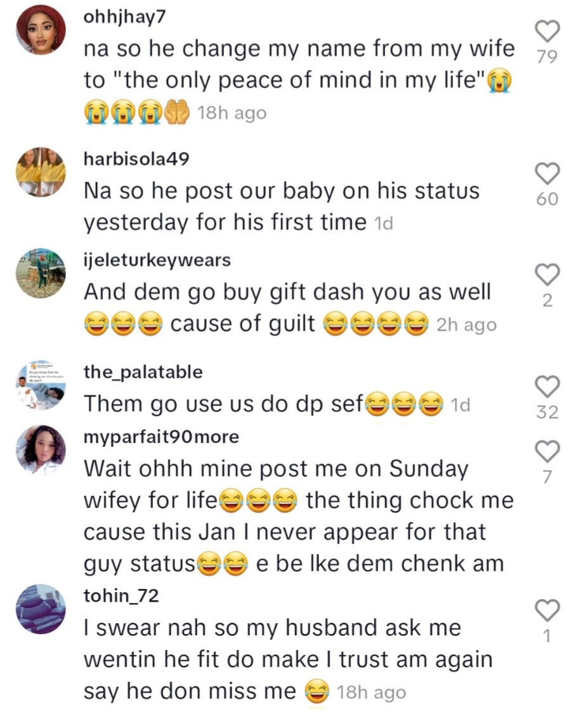This screenshot has width=583, height=728.
Task: Open the_palatable's avatar
Action: coord(41,385)
